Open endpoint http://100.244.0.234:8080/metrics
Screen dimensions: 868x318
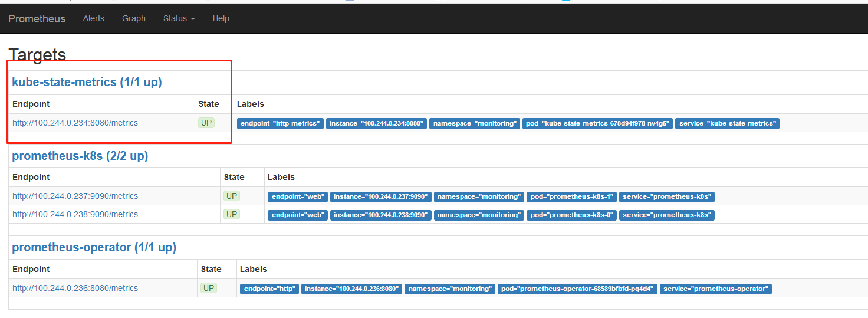pyautogui.click(x=75, y=123)
